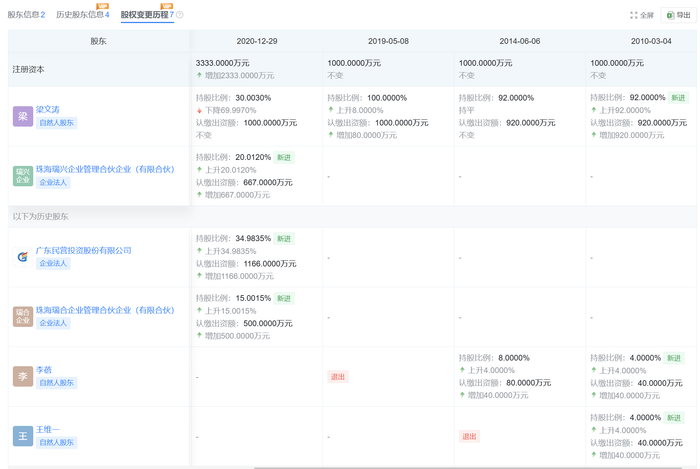Click 新进 badge in 珠海瑞兴 row
The image size is (700, 469).
point(284,158)
